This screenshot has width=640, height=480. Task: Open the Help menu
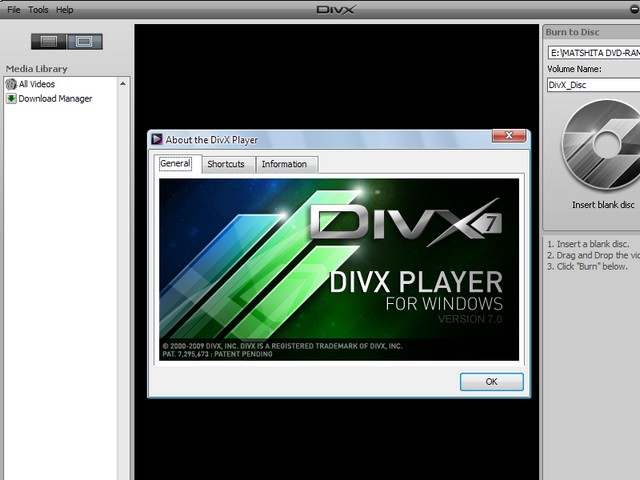pos(64,9)
